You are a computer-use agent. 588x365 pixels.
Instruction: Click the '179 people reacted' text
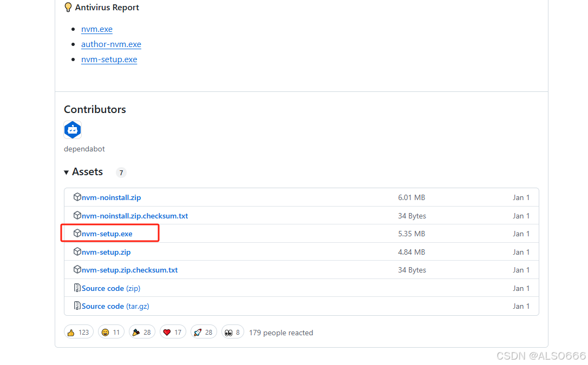pyautogui.click(x=281, y=333)
